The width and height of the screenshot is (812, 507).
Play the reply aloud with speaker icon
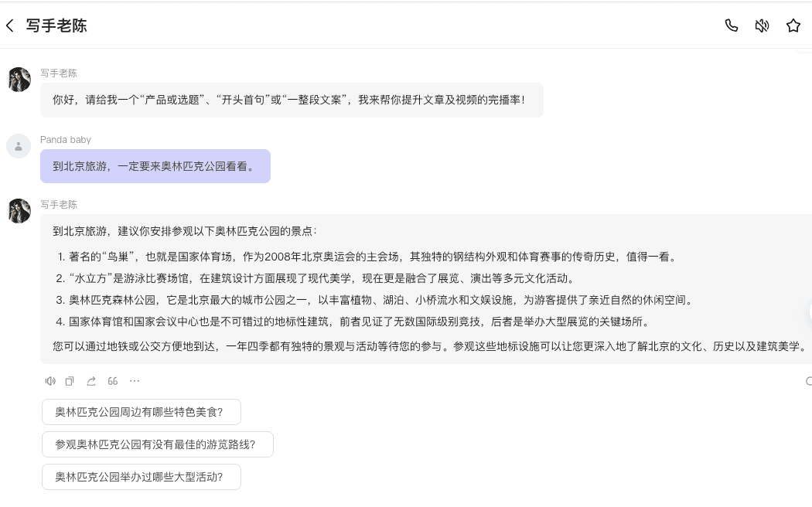pyautogui.click(x=50, y=381)
